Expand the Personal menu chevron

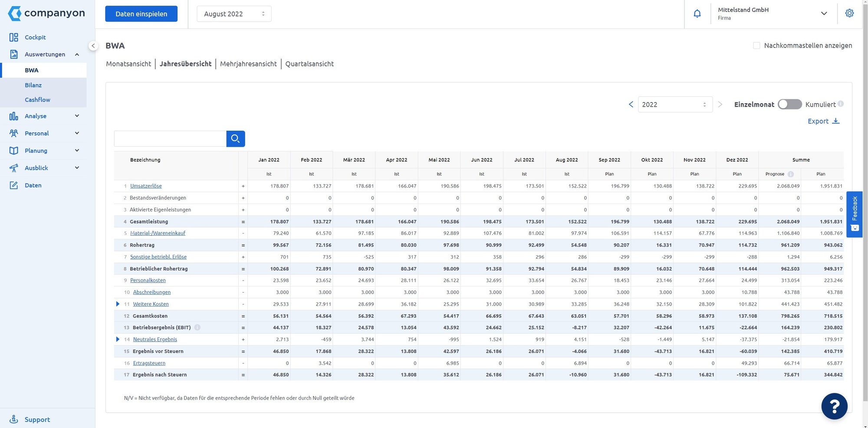click(x=77, y=133)
